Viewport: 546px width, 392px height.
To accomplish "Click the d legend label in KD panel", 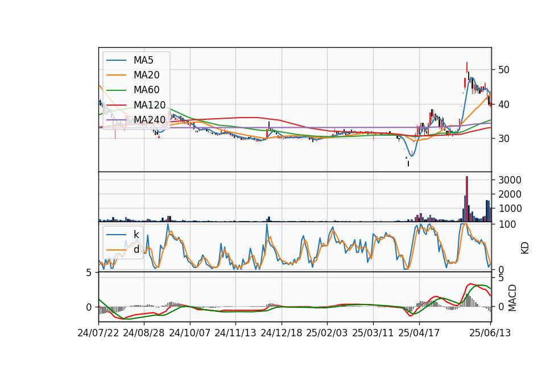I will point(136,249).
